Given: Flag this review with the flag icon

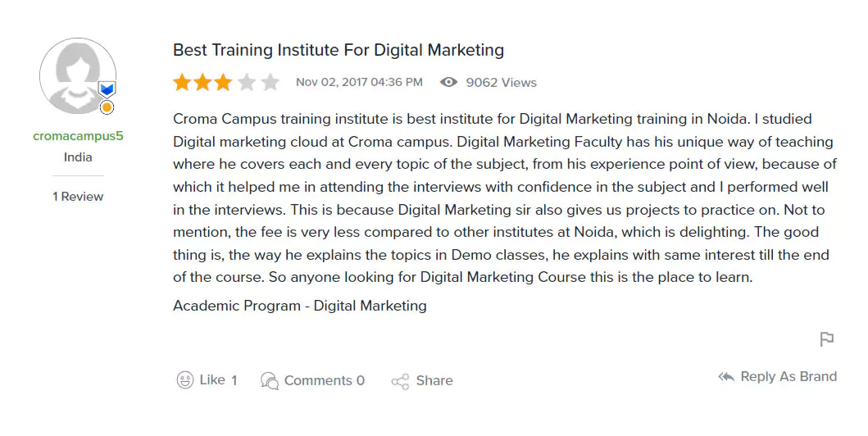Looking at the screenshot, I should [827, 339].
